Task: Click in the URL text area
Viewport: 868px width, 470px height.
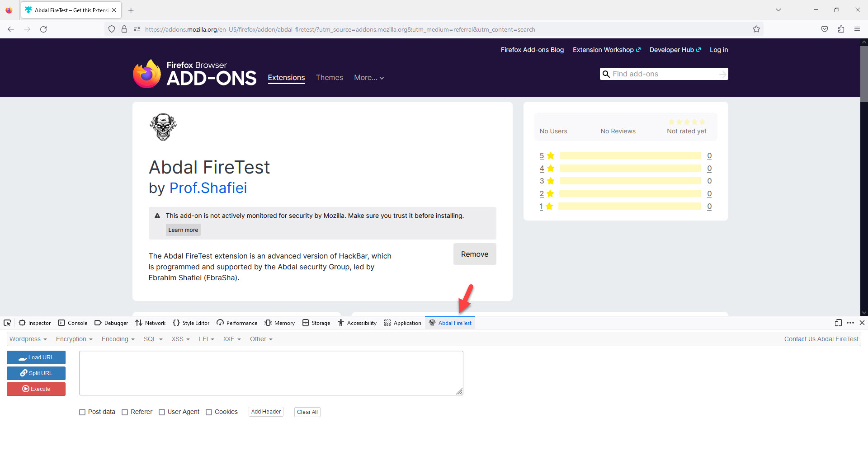Action: point(271,373)
